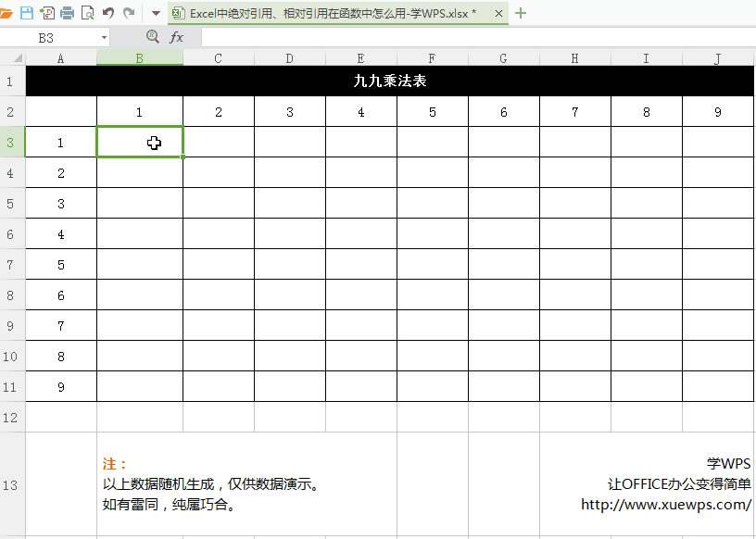Undo the last action
This screenshot has width=756, height=539.
coord(108,13)
